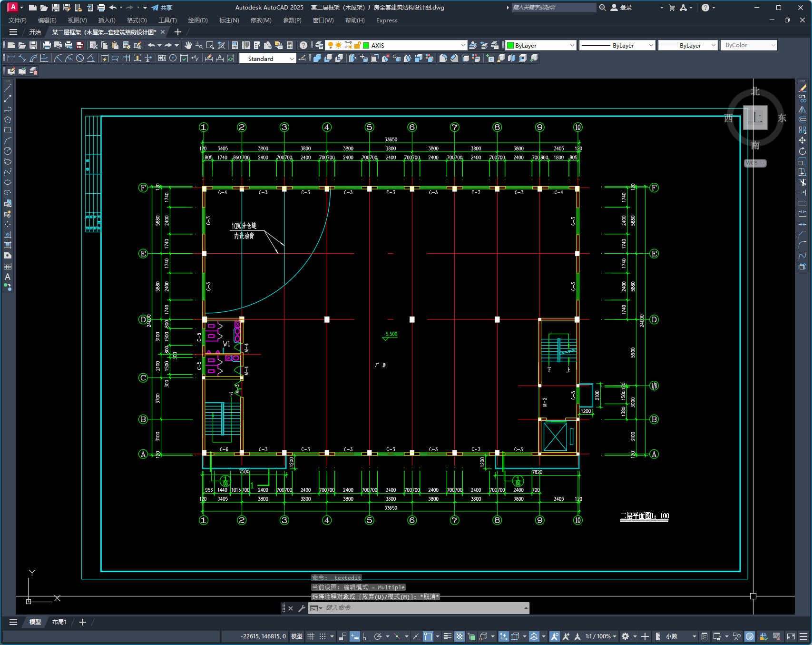The height and width of the screenshot is (645, 812).
Task: Toggle the AXIS layer lightbulb on/off
Action: (330, 45)
